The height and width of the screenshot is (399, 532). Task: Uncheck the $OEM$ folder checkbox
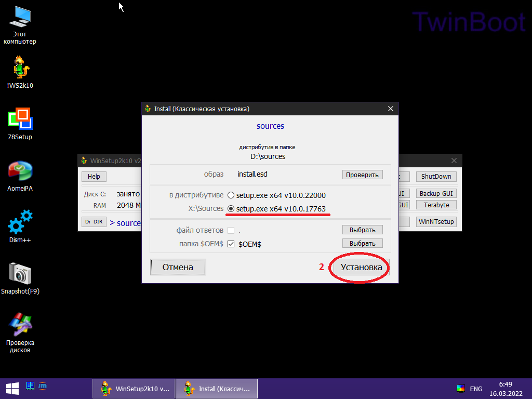231,244
